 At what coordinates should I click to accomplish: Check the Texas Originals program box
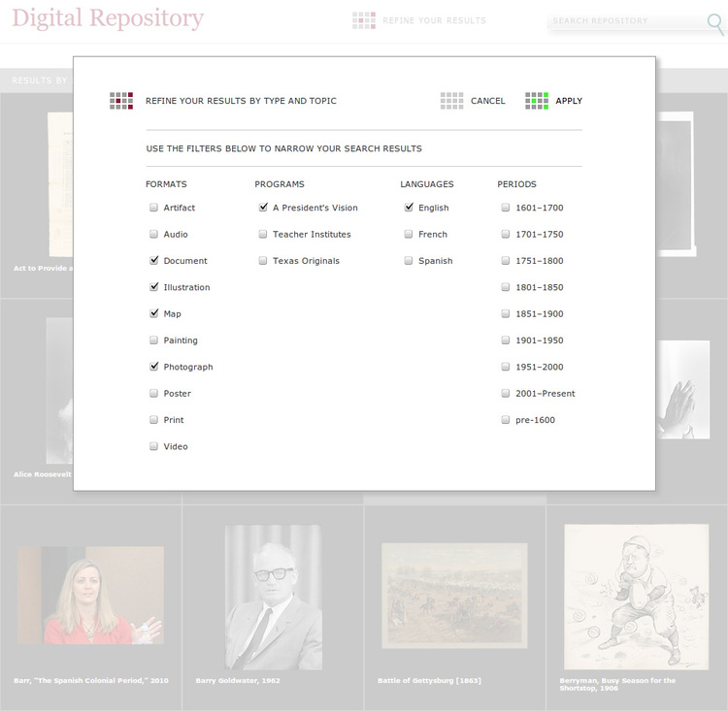pyautogui.click(x=263, y=261)
